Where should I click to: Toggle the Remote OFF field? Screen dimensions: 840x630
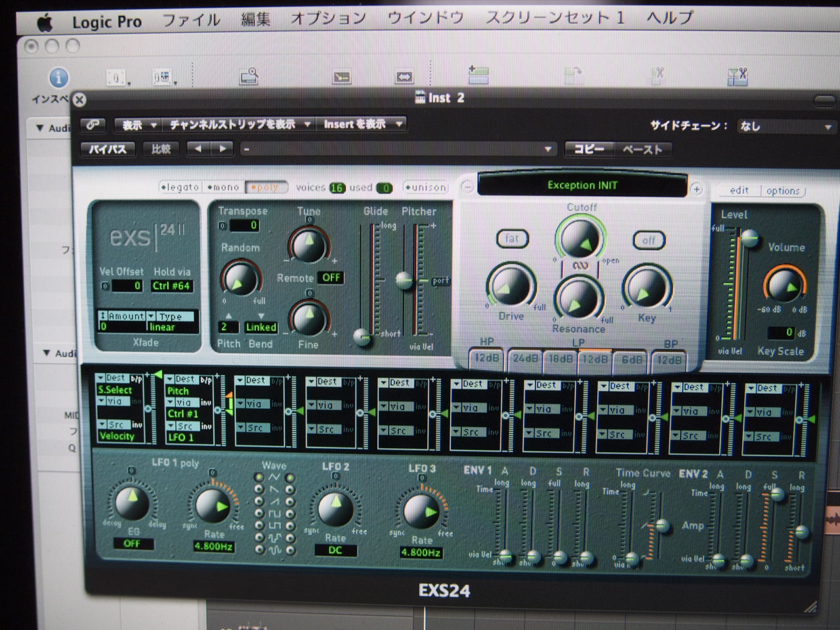coord(331,278)
